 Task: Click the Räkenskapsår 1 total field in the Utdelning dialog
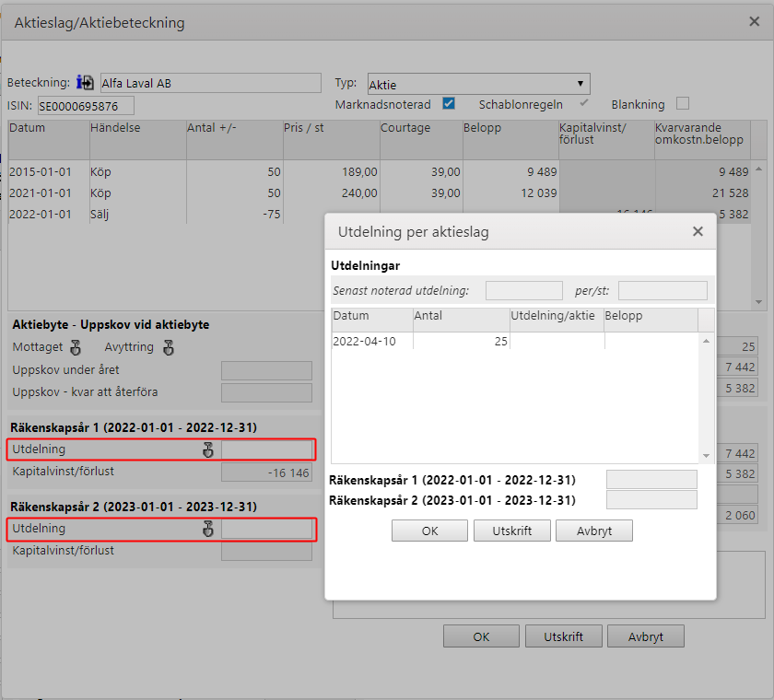(x=651, y=480)
